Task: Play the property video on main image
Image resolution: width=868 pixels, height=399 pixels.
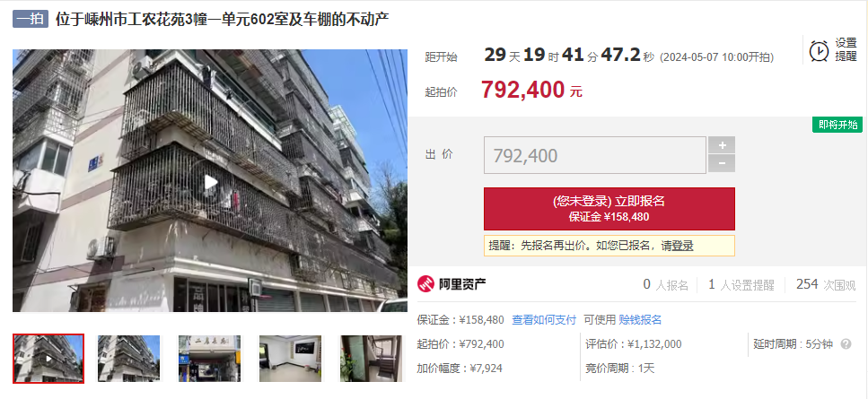Action: point(210,182)
